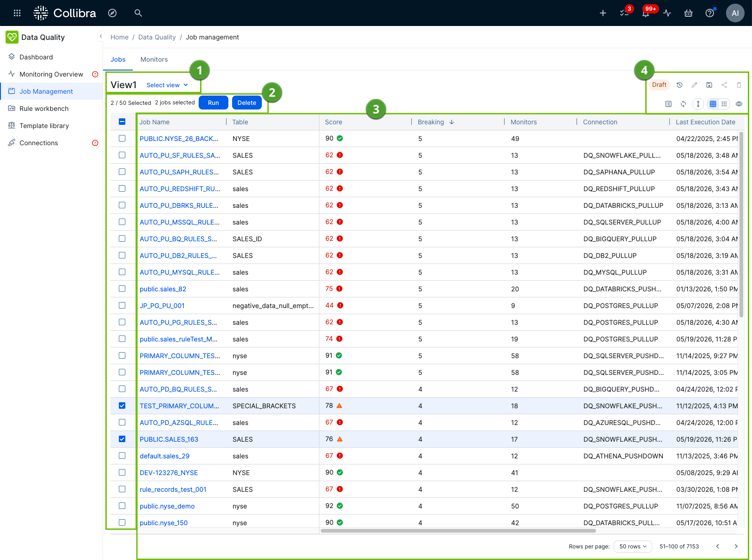Toggle column visibility eye icon

(x=739, y=104)
